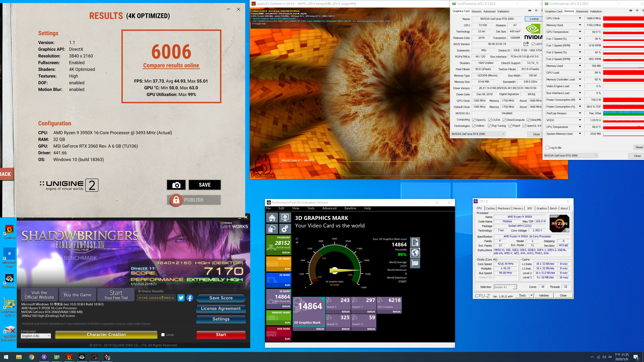Enable Log to file checkbox

click(548, 148)
